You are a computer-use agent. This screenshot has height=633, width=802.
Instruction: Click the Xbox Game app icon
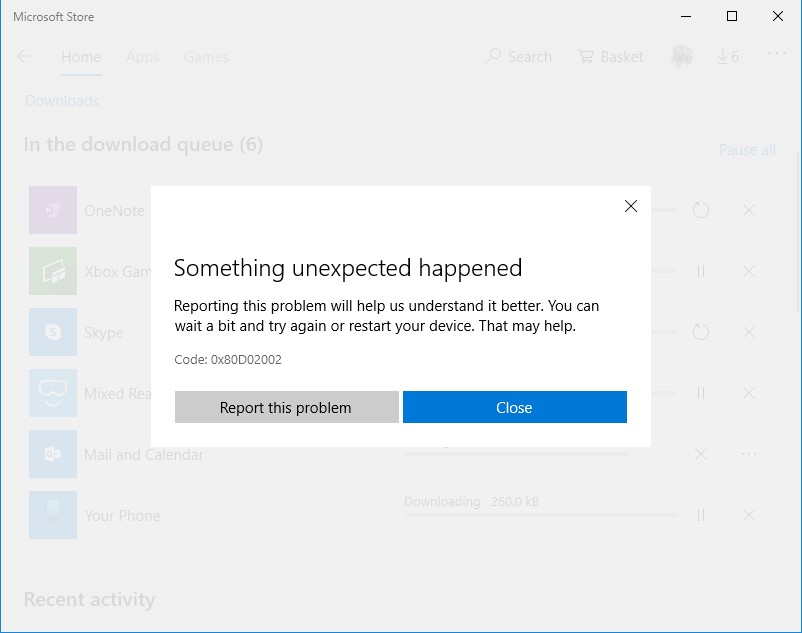pos(53,271)
